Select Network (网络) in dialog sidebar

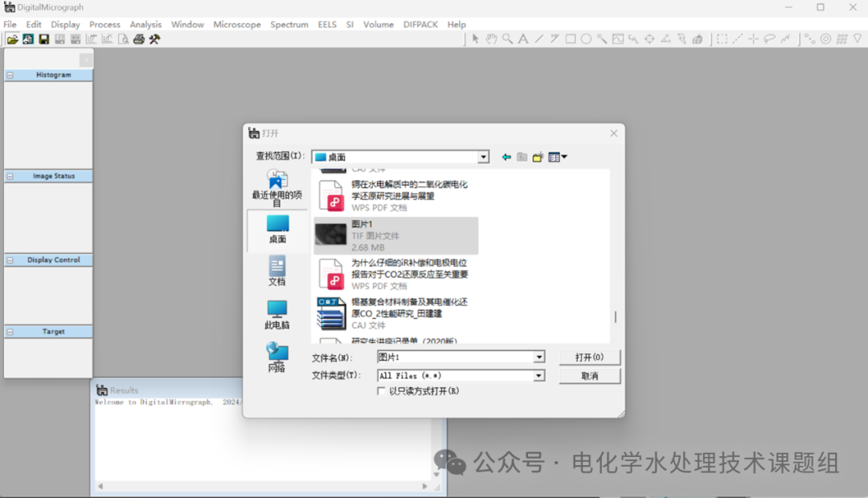[x=276, y=357]
